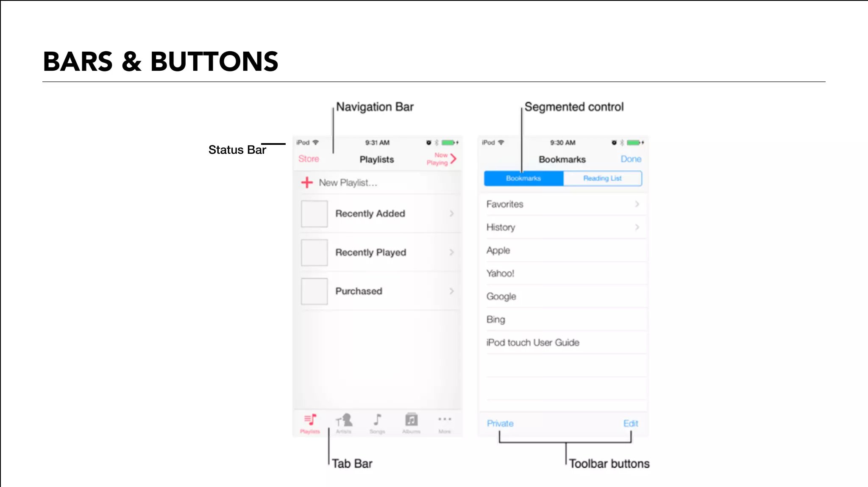
Task: Click Wi-Fi icon in Playlists status bar
Action: coord(315,142)
